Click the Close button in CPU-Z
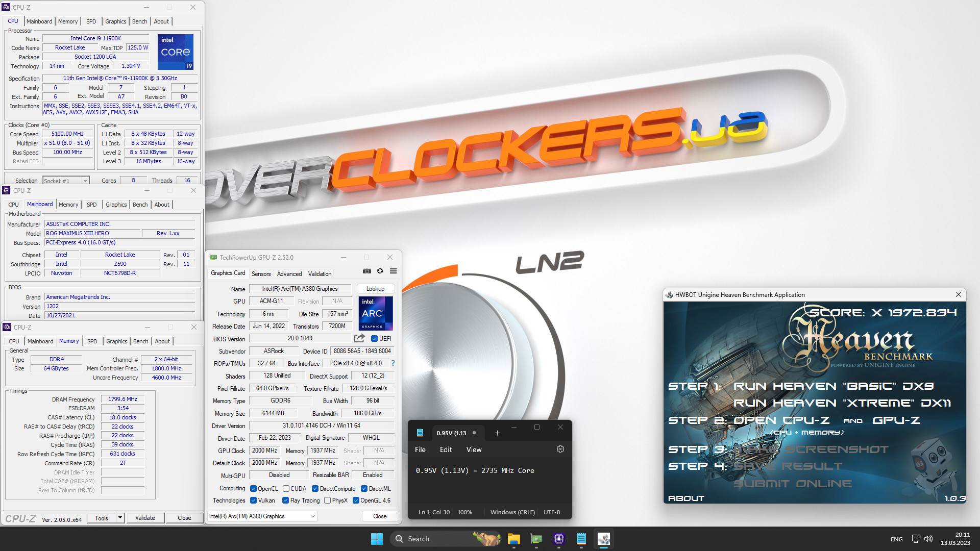This screenshot has height=551, width=980. (x=184, y=517)
